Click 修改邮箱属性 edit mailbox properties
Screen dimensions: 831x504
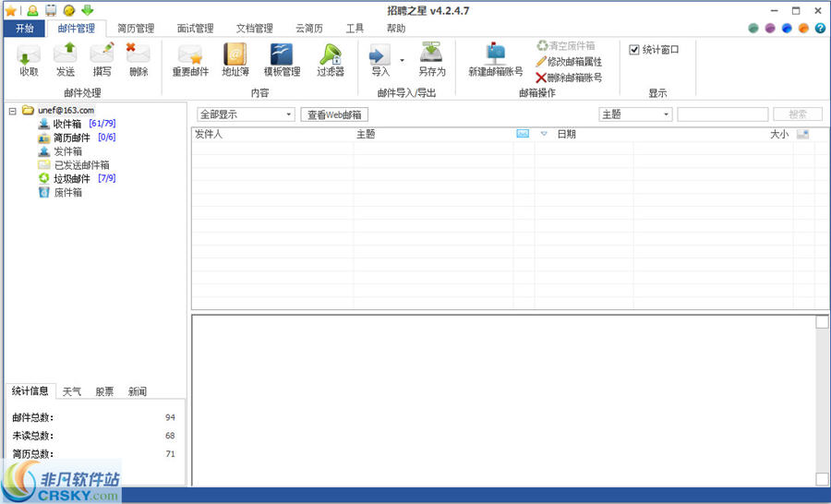click(569, 62)
